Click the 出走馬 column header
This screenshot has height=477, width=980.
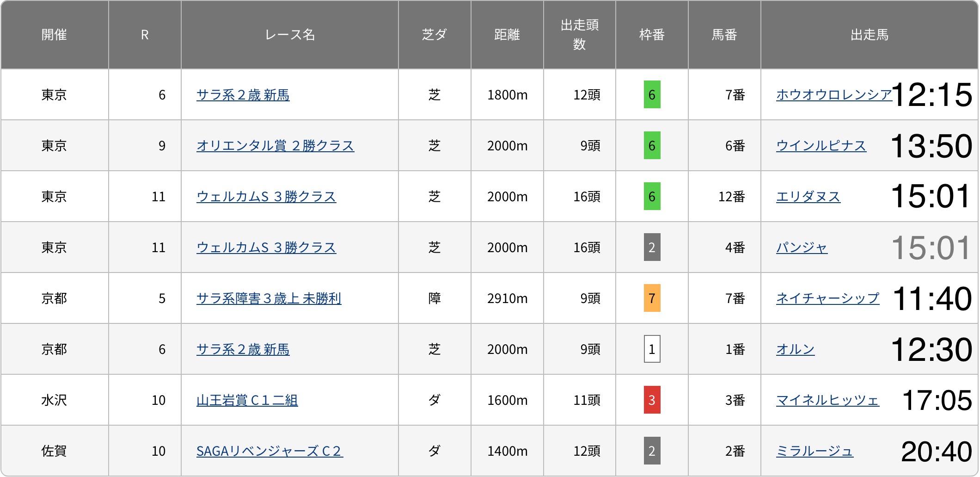pos(869,35)
